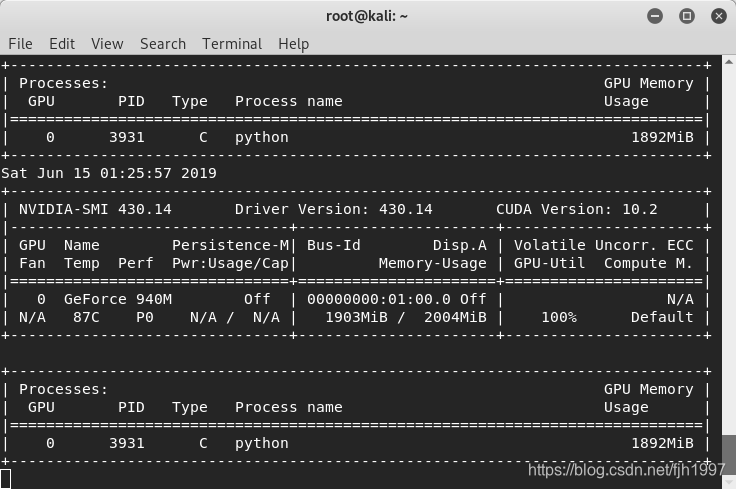Viewport: 736px width, 489px height.
Task: Expand the View menu
Action: click(107, 44)
